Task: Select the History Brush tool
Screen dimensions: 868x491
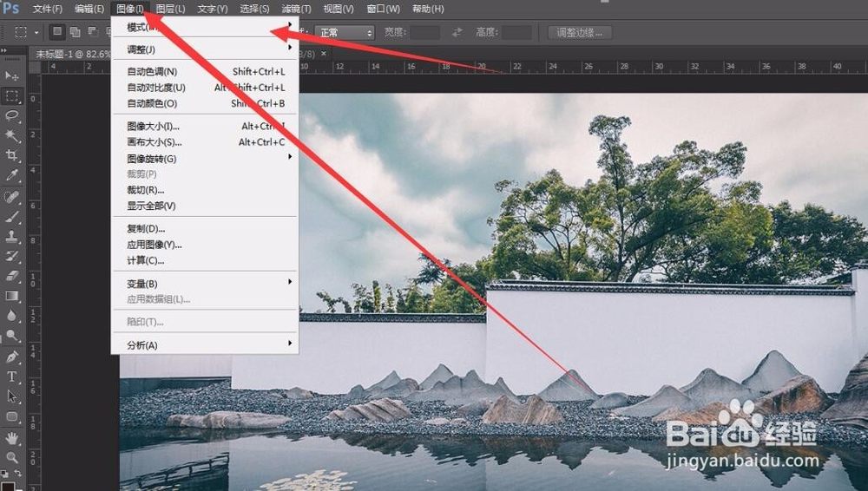Action: point(11,256)
